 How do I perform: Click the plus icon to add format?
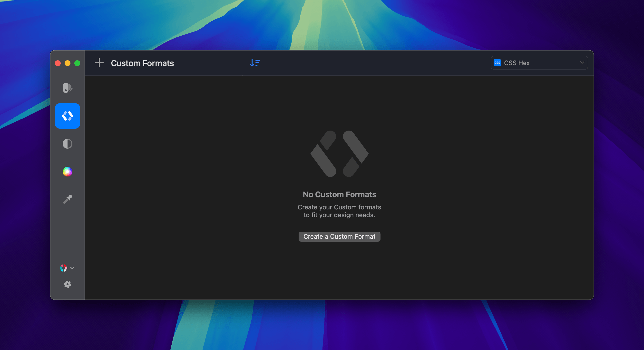point(99,63)
